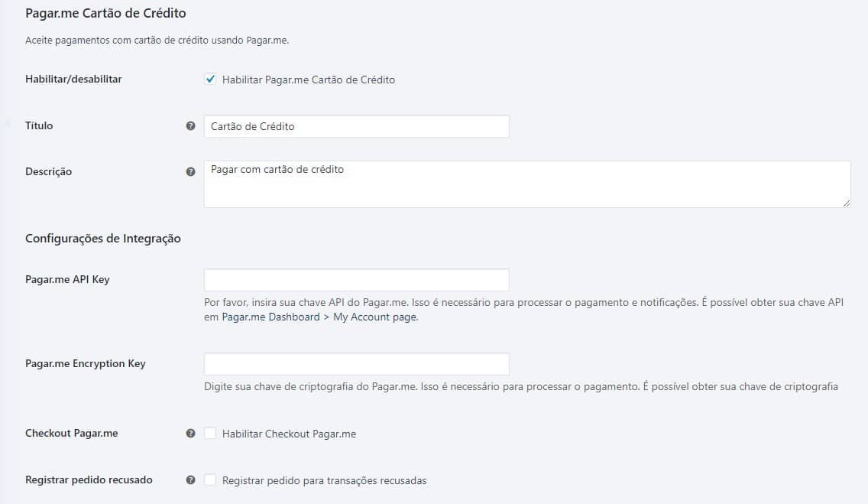Click the Pagar.me Encryption Key row label
Image resolution: width=868 pixels, height=504 pixels.
pyautogui.click(x=86, y=364)
